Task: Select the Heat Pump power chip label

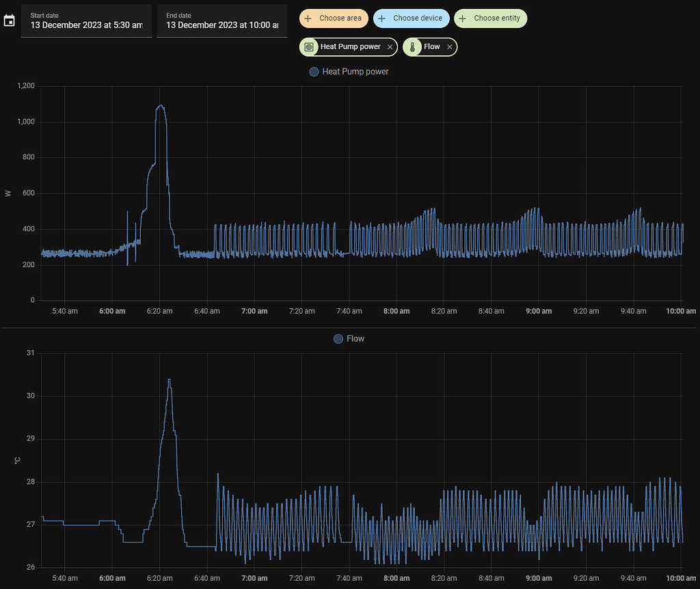Action: (x=350, y=47)
